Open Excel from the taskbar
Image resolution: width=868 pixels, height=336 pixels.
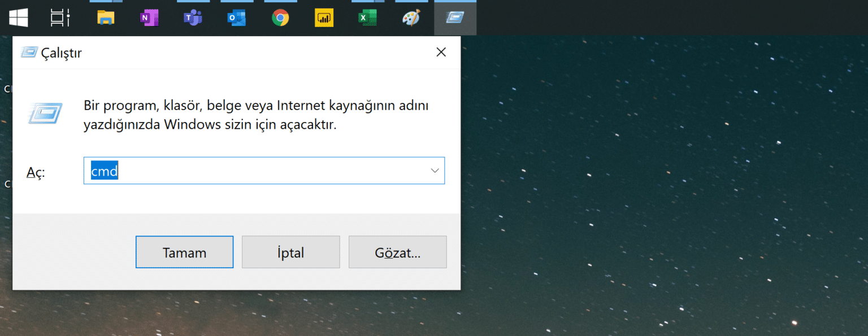pyautogui.click(x=367, y=18)
